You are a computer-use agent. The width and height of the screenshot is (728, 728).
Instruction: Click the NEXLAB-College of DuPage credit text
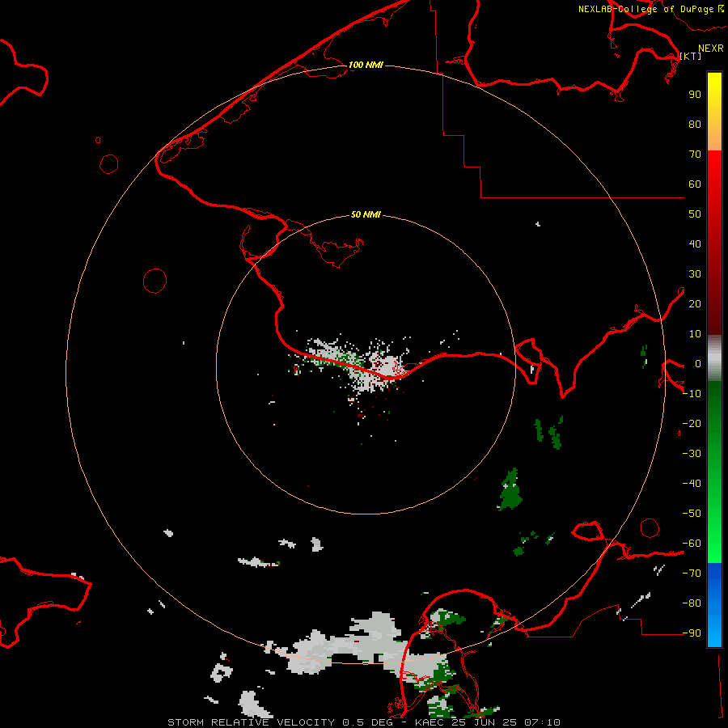coord(650,9)
